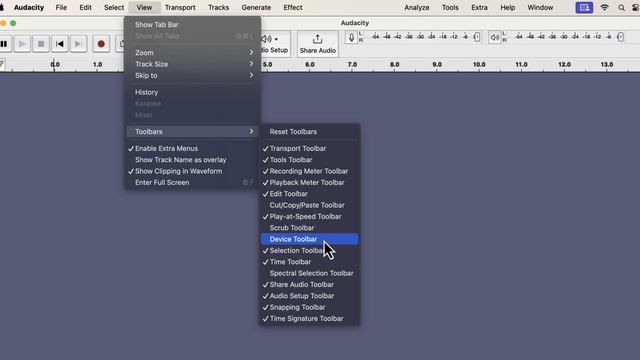Toggle the Transport Toolbar checkmark
The width and height of the screenshot is (640, 360).
tap(309, 149)
